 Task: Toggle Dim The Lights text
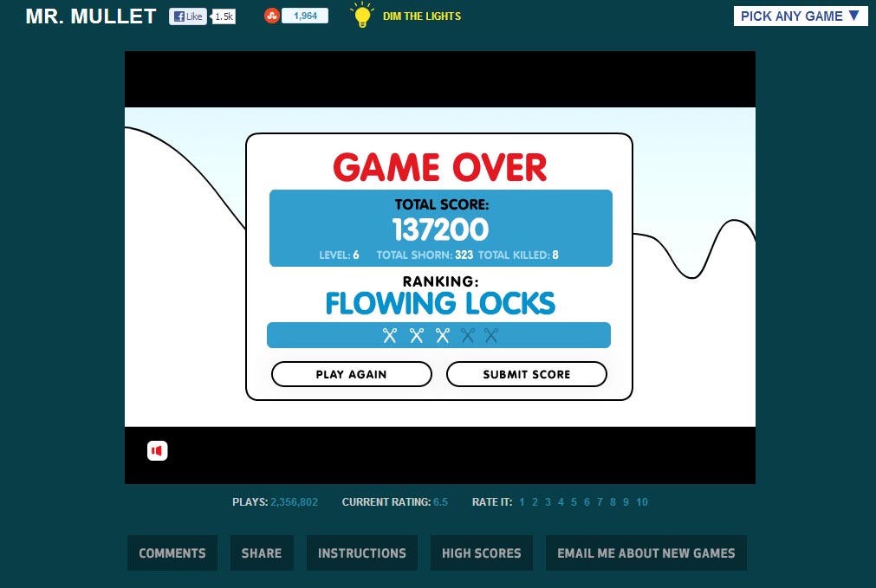tap(422, 16)
